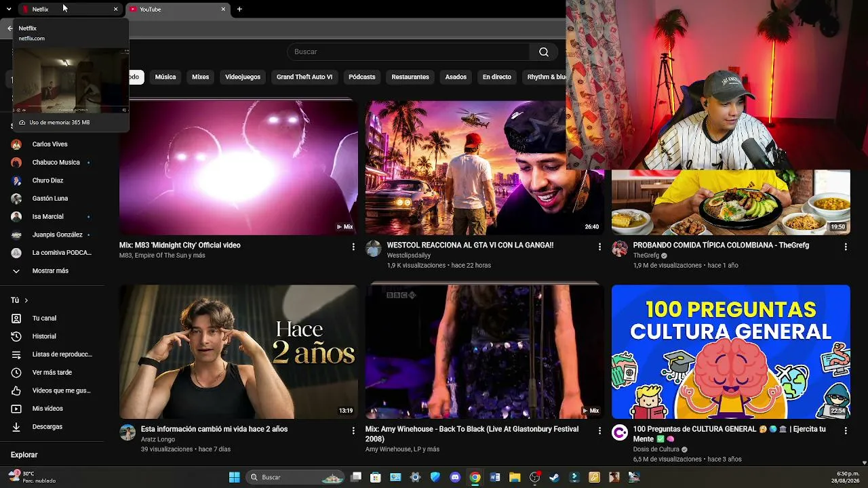Select the Videojuegos filter chip
This screenshot has width=868, height=488.
click(x=243, y=77)
